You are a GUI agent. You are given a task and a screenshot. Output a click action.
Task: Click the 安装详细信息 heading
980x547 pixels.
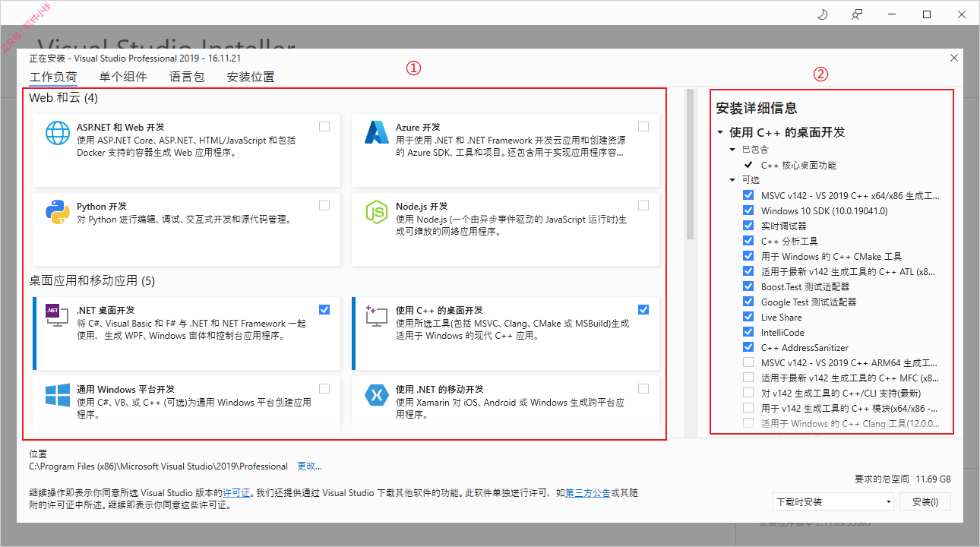click(x=757, y=108)
